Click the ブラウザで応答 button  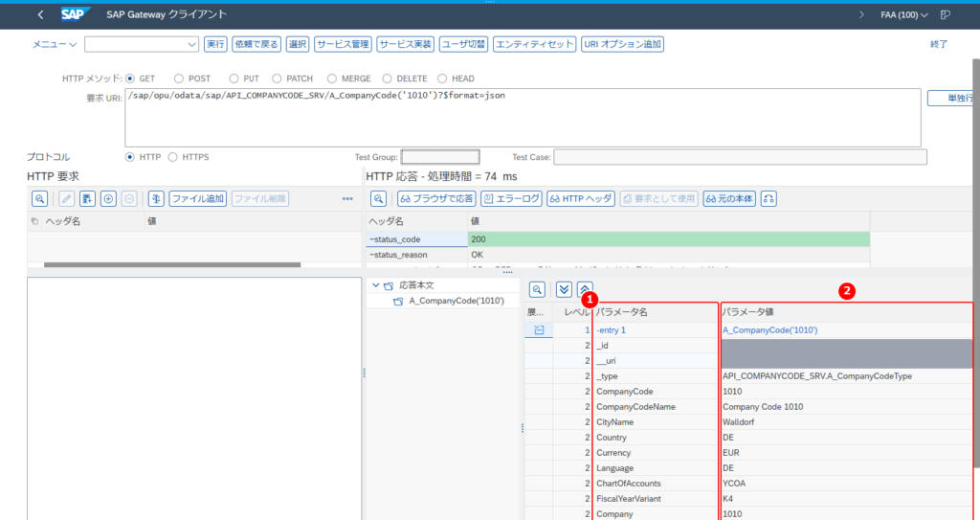[x=436, y=199]
